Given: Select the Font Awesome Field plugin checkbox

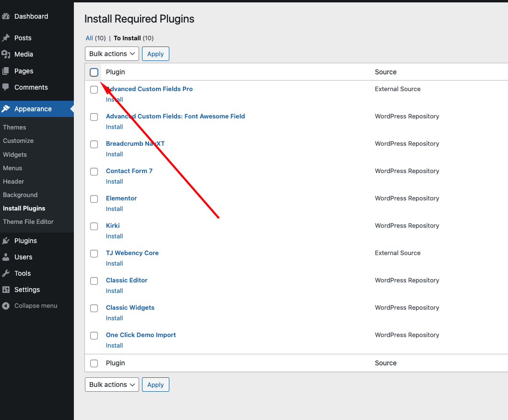Looking at the screenshot, I should pyautogui.click(x=94, y=117).
